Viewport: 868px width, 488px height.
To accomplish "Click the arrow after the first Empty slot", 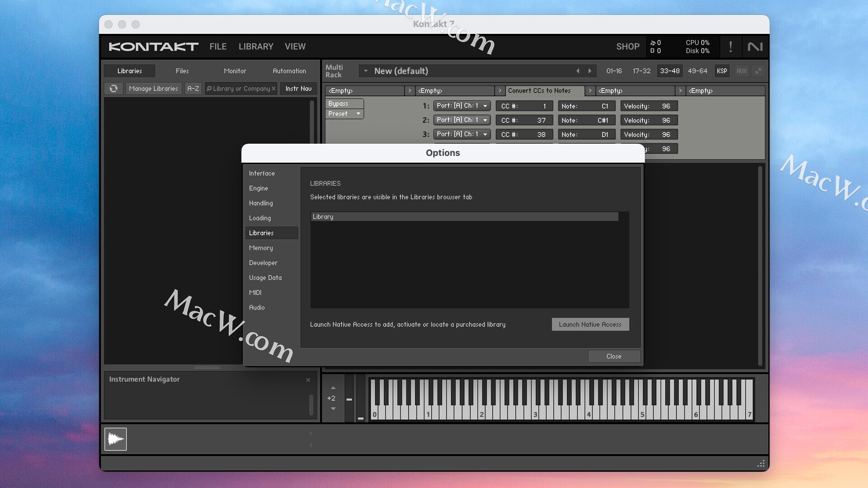I will (x=410, y=91).
